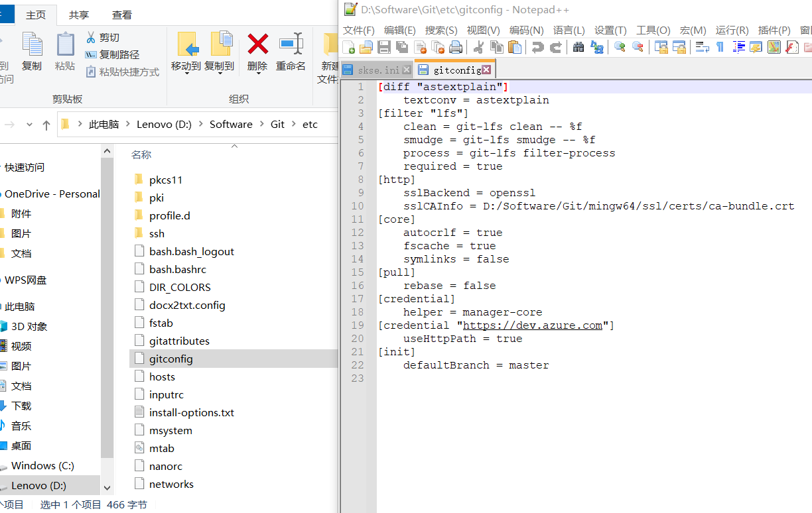Click the Cut scissors icon in Notepad++
Screen dimensions: 812x513
pos(478,47)
